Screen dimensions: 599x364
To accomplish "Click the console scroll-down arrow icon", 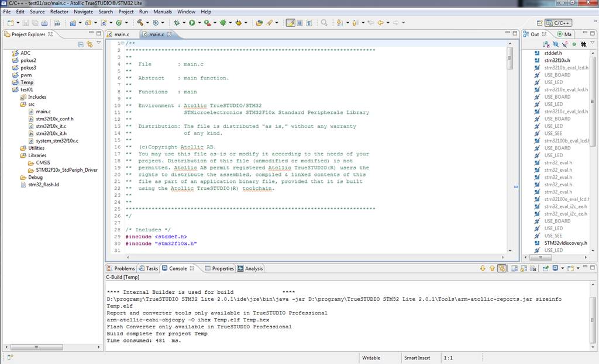I will tap(483, 269).
